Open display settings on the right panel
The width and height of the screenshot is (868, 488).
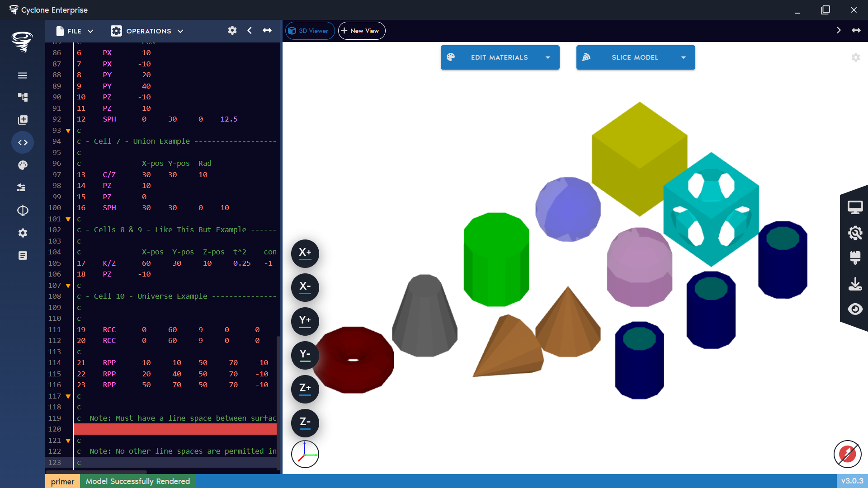point(856,206)
